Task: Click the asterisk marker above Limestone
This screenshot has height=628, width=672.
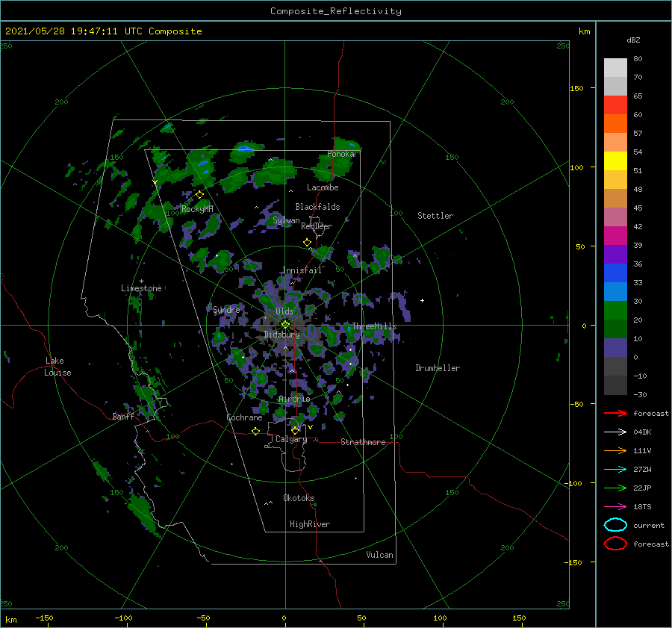Action: click(x=141, y=282)
